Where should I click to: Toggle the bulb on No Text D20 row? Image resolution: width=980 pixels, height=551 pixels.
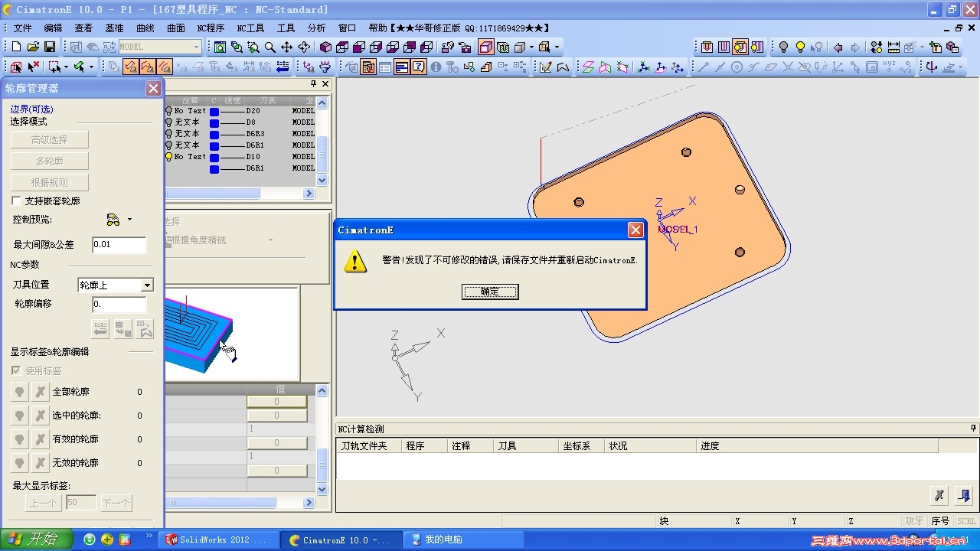tap(169, 111)
